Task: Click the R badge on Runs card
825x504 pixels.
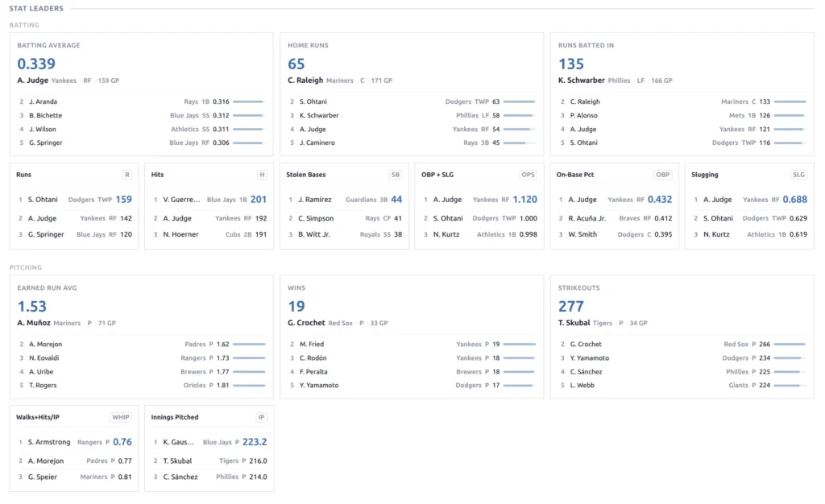Action: (126, 175)
